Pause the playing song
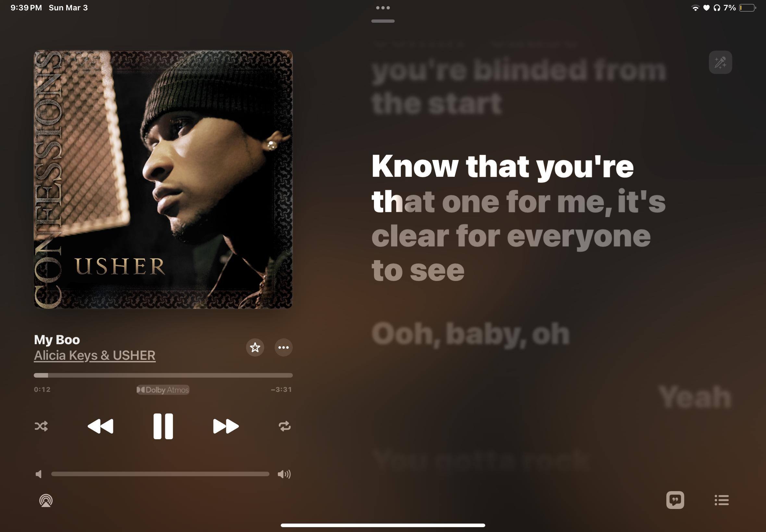Image resolution: width=766 pixels, height=532 pixels. (x=163, y=426)
